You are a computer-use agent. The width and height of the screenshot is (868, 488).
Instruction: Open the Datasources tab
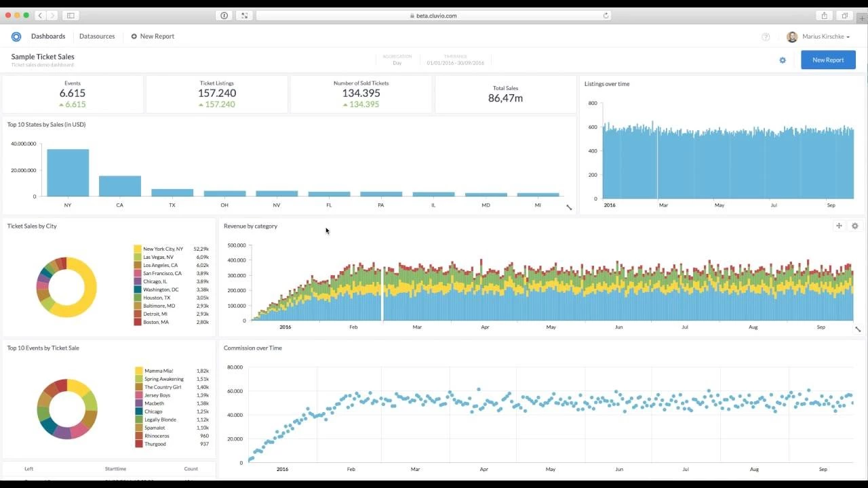point(97,37)
